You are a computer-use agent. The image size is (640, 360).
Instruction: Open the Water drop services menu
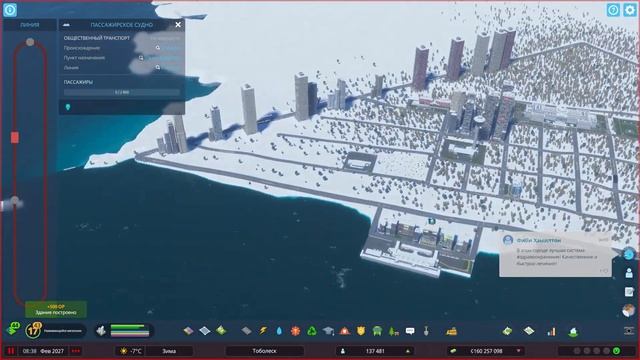coord(279,331)
